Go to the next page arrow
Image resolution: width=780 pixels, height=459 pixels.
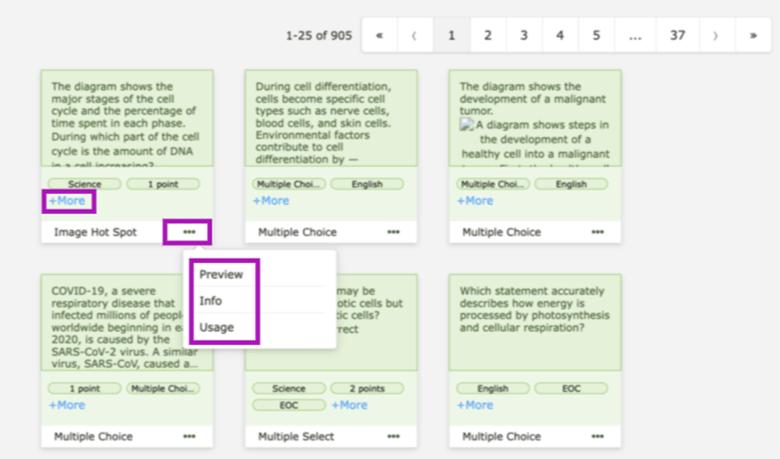(x=716, y=36)
